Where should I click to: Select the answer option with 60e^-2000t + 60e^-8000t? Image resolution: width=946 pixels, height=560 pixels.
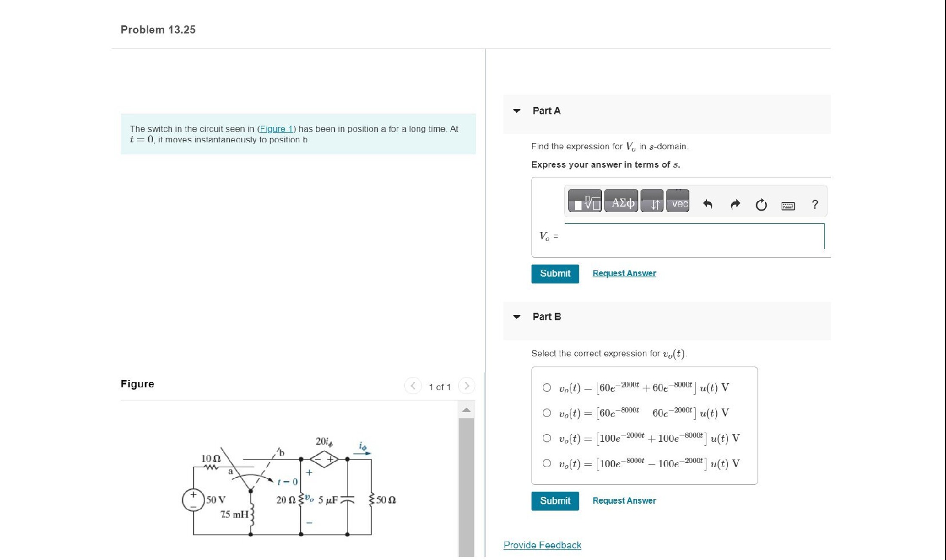pyautogui.click(x=547, y=387)
